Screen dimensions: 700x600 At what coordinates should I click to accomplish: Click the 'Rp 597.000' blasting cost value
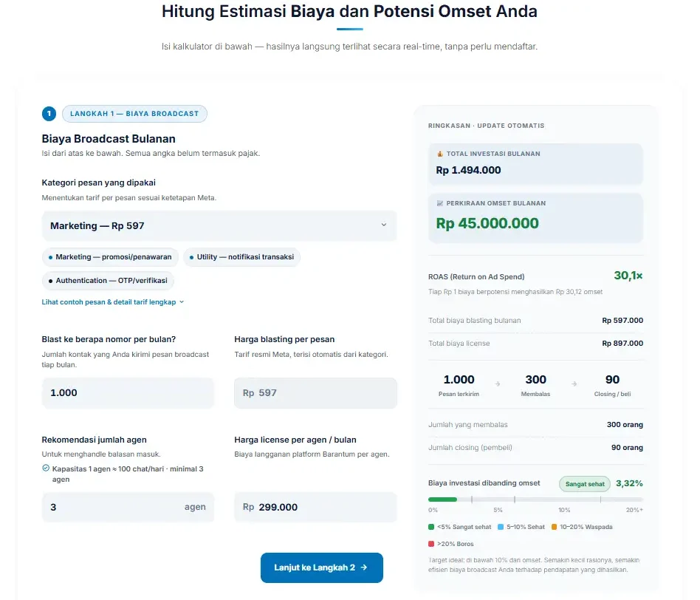(x=622, y=321)
